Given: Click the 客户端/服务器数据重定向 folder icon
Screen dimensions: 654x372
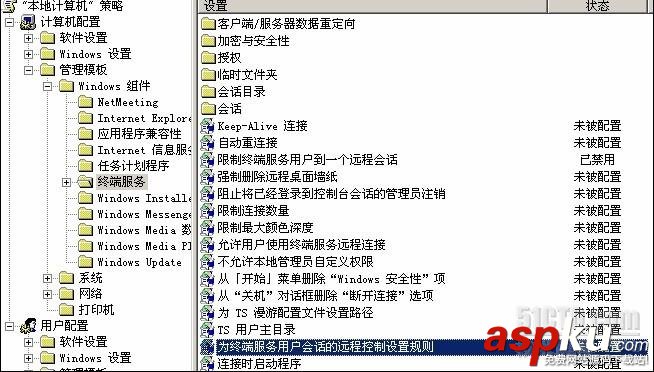Looking at the screenshot, I should tap(208, 24).
